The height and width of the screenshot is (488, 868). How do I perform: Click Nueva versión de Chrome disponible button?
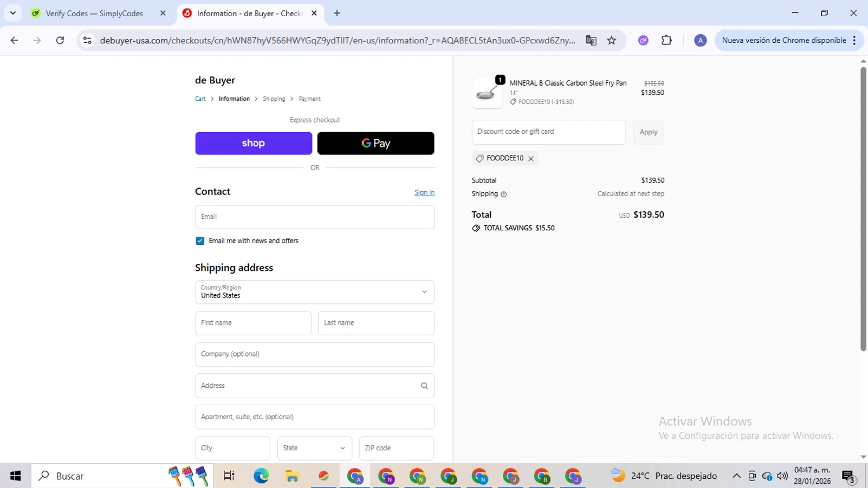click(x=784, y=41)
